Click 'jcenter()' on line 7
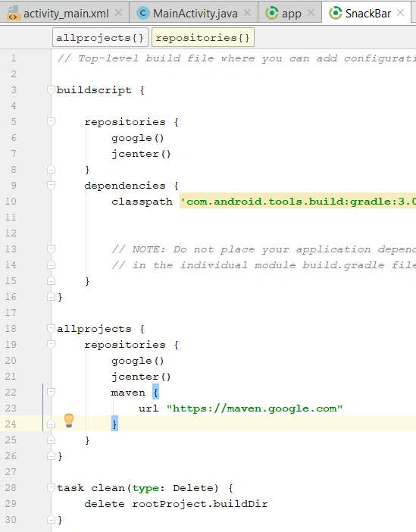 tap(141, 154)
